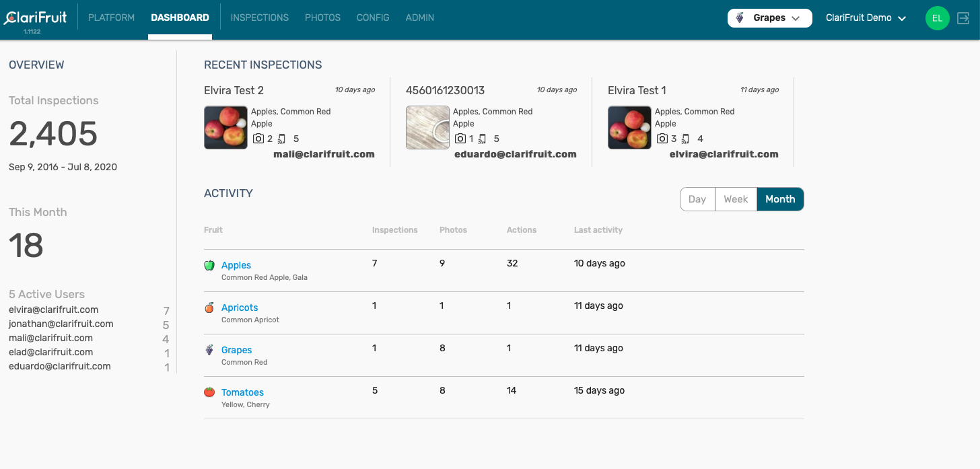The height and width of the screenshot is (469, 980).
Task: Click the EL user avatar
Action: 937,18
